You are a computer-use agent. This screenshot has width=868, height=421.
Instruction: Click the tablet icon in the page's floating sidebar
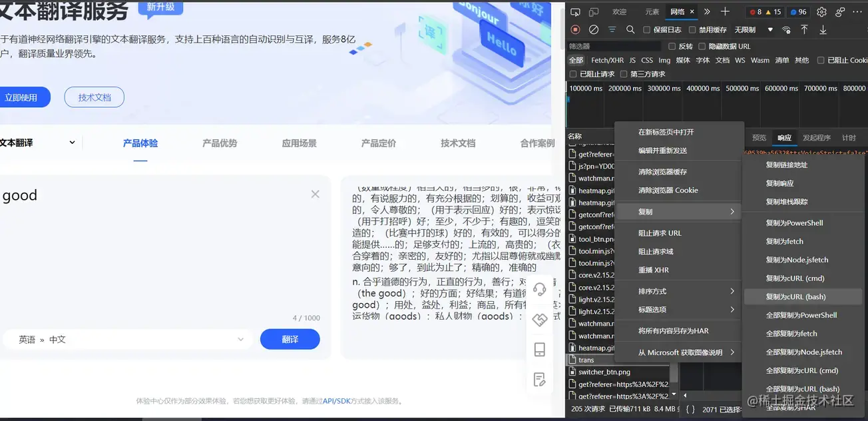point(540,350)
